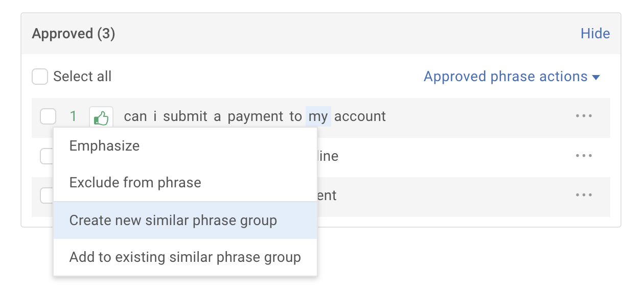Image resolution: width=644 pixels, height=294 pixels.
Task: Choose Emphasize from the context menu
Action: tap(104, 146)
